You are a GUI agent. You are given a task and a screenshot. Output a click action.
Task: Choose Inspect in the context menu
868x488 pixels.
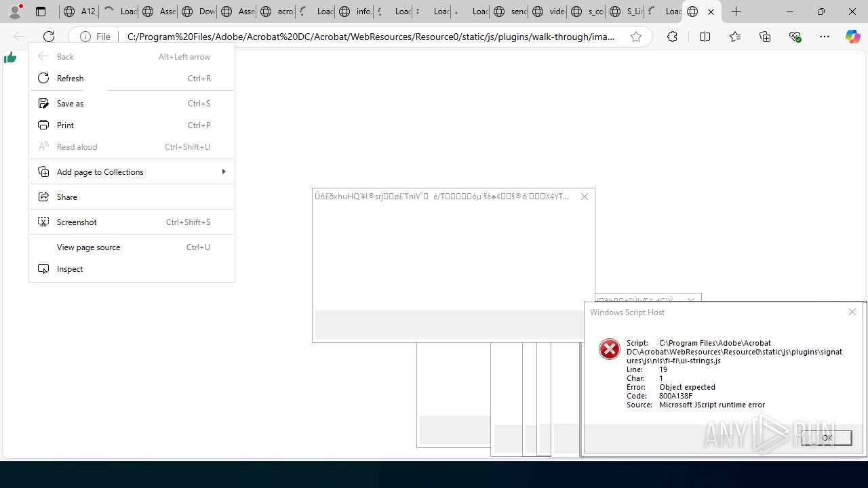coord(132,269)
